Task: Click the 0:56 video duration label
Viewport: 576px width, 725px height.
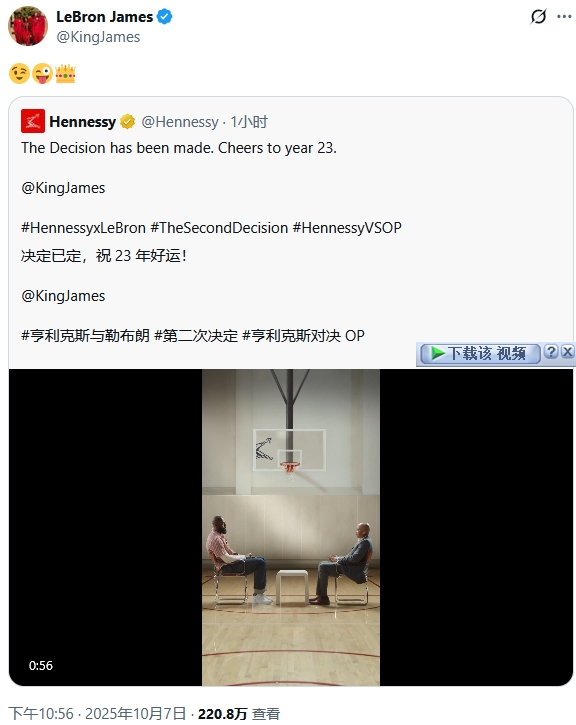Action: click(x=41, y=665)
